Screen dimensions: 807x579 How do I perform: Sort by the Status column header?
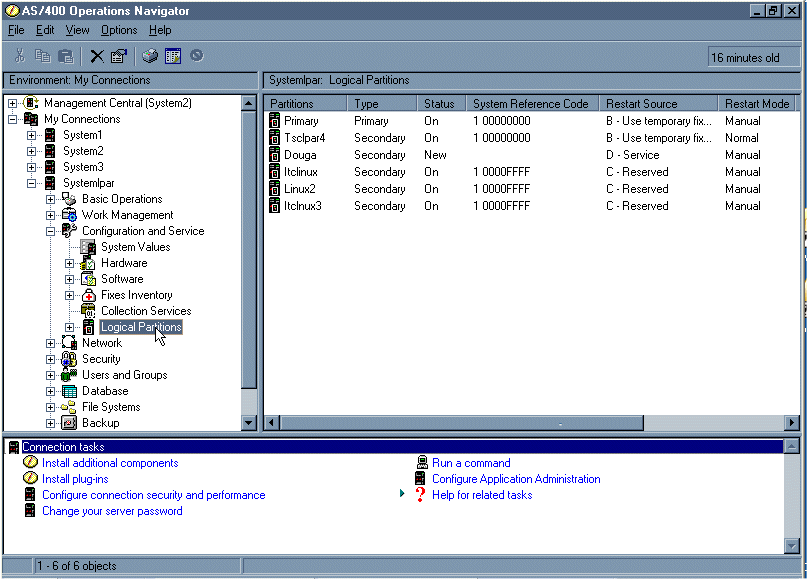[x=442, y=103]
